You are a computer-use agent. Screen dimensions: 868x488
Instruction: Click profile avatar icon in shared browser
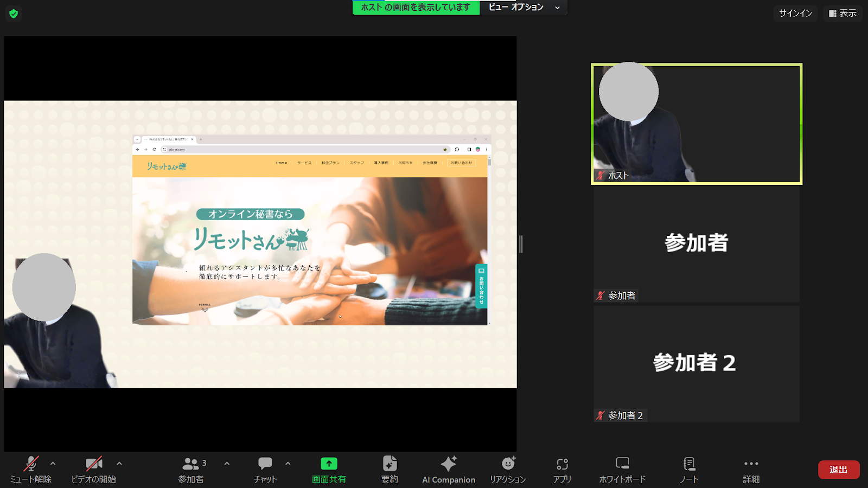[478, 149]
